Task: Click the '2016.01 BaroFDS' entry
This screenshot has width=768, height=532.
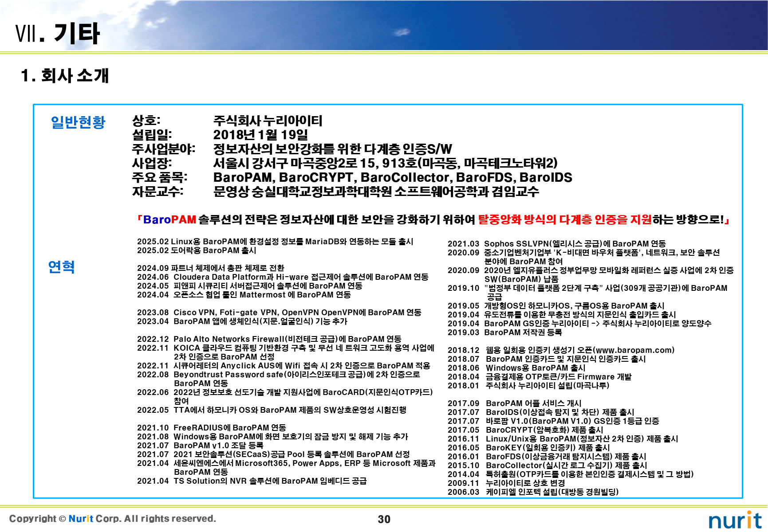Action: 547,457
